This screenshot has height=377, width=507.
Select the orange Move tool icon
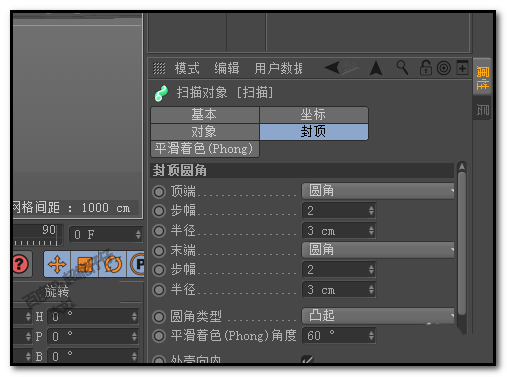[x=57, y=264]
